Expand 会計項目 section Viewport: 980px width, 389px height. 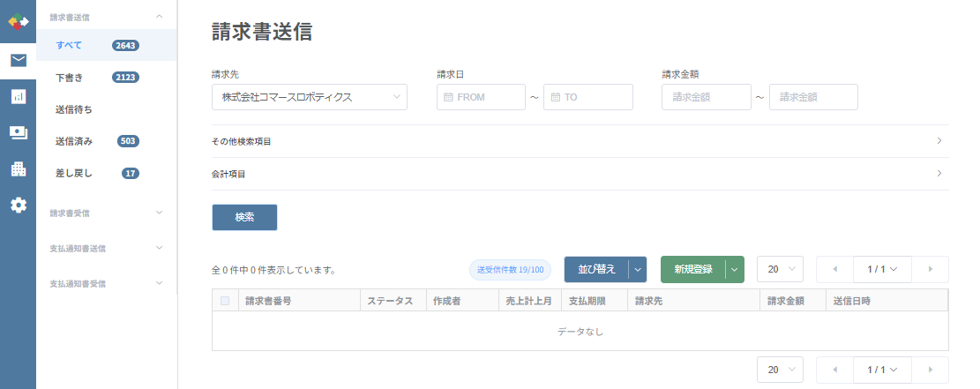580,174
